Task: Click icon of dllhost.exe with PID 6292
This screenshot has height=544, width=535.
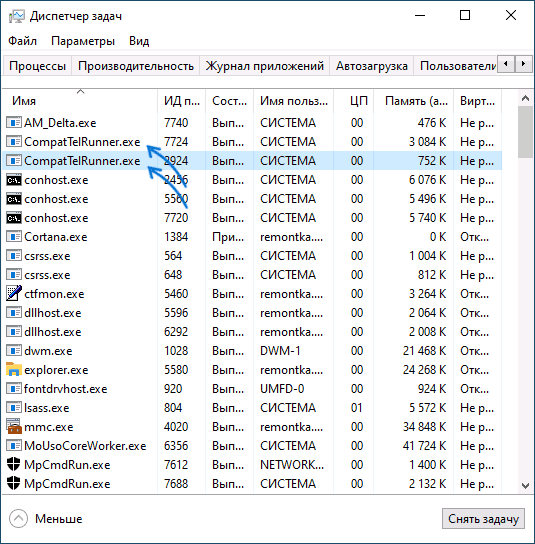Action: (x=14, y=332)
